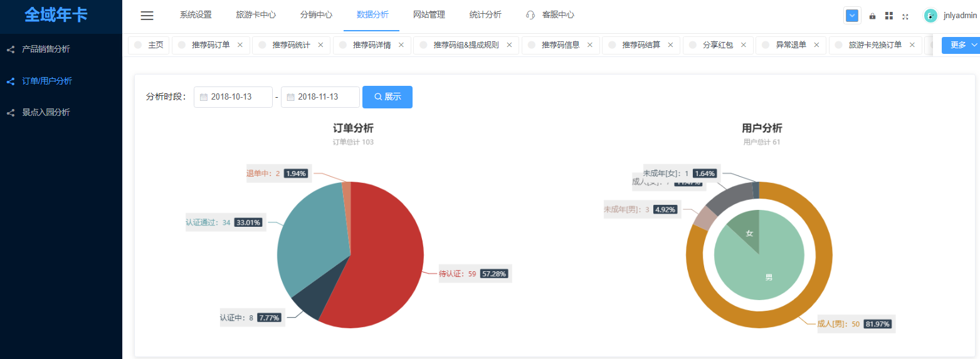Screen dimensions: 980x359
Task: Switch to the 推荐码订单 tab
Action: click(211, 45)
